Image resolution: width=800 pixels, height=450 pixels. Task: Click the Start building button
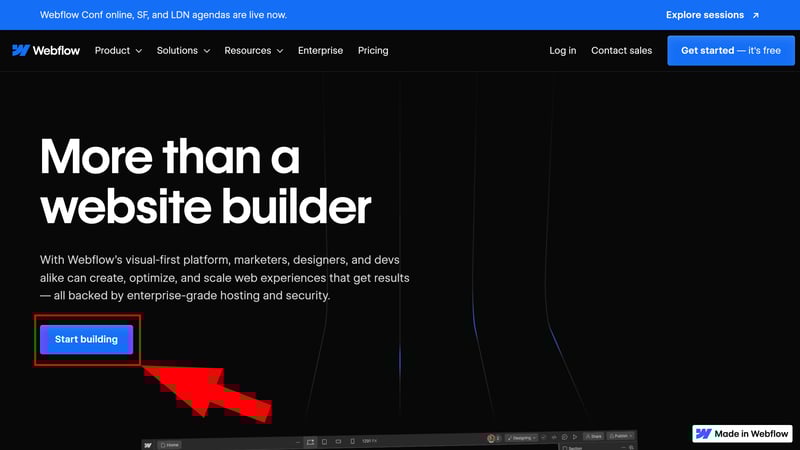(86, 339)
